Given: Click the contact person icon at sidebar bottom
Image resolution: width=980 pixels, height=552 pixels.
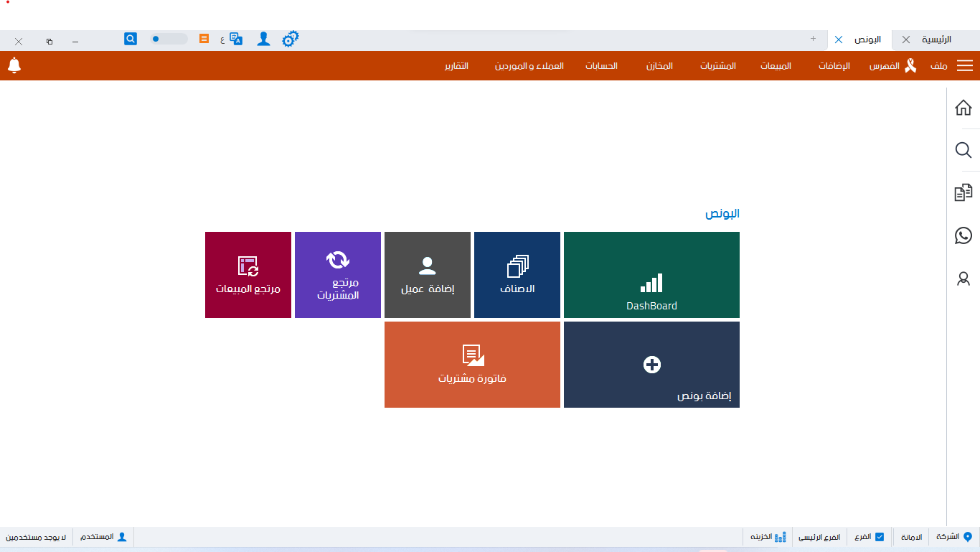Looking at the screenshot, I should [x=963, y=279].
